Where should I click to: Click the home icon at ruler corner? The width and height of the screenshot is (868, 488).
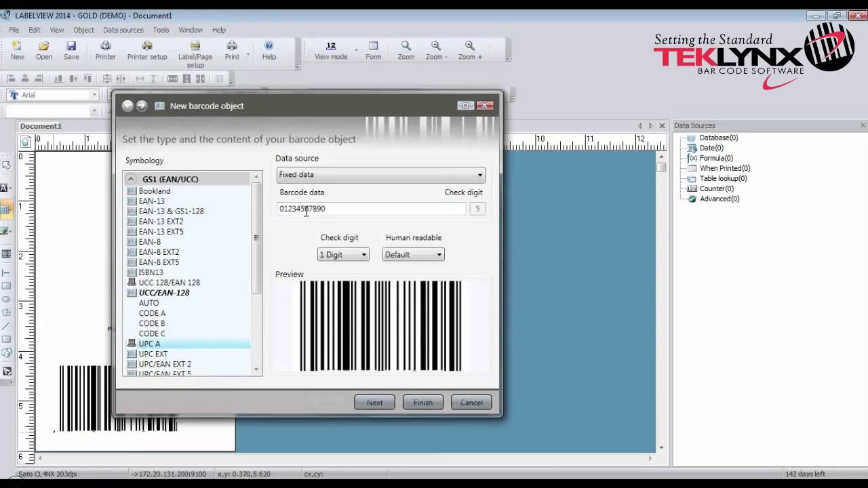(25, 142)
